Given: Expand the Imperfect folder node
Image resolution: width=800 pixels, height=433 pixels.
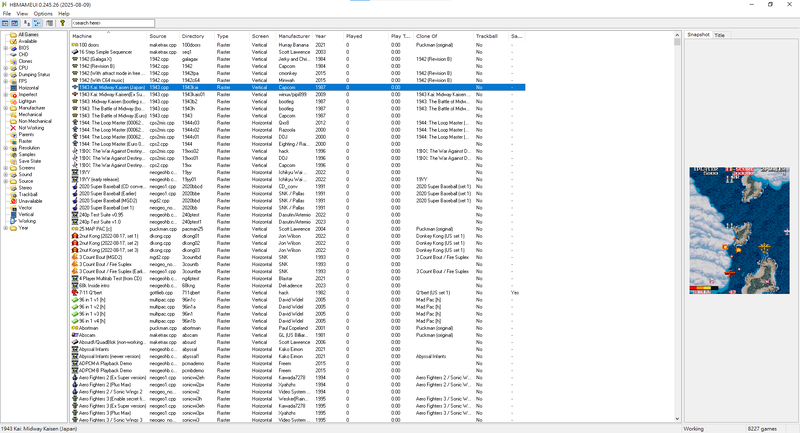Looking at the screenshot, I should [6, 94].
